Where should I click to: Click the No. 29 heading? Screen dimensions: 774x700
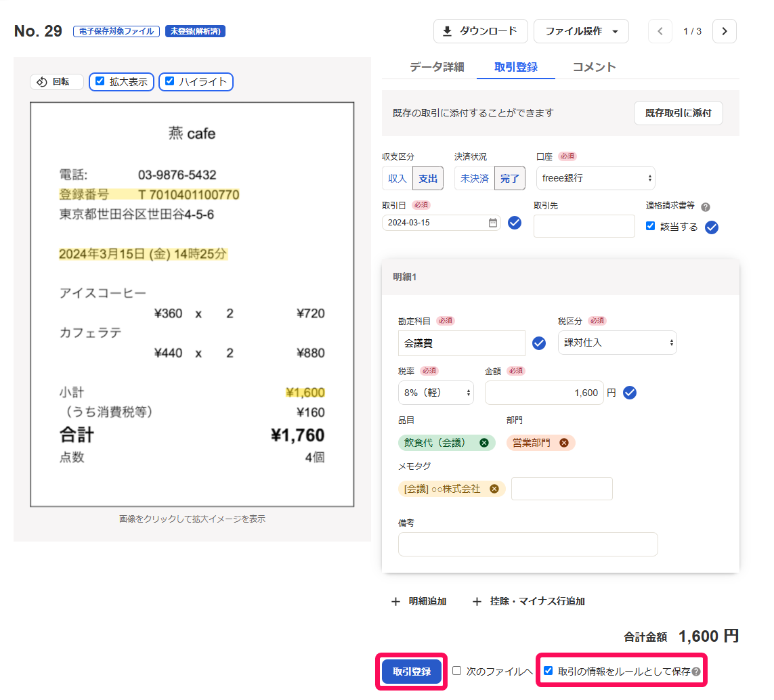point(38,31)
